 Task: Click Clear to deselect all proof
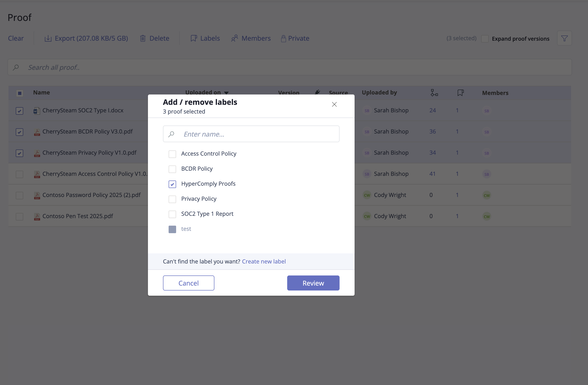coord(16,38)
